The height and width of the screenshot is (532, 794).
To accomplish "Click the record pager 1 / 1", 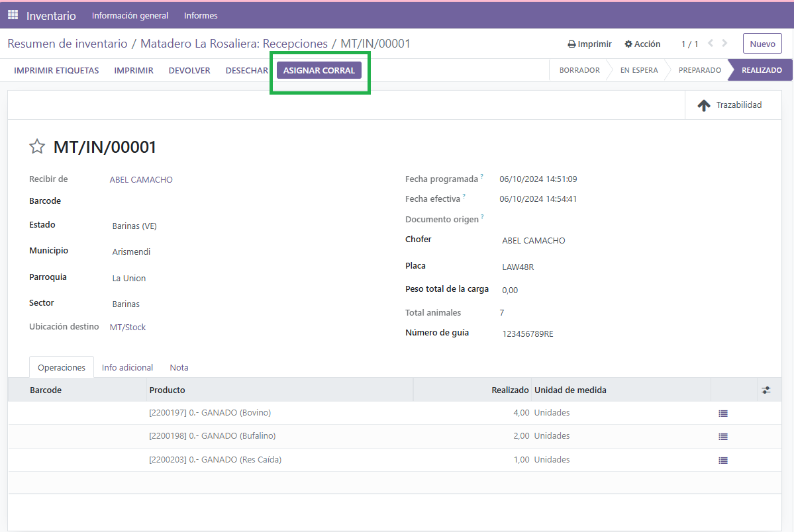I will pyautogui.click(x=689, y=44).
